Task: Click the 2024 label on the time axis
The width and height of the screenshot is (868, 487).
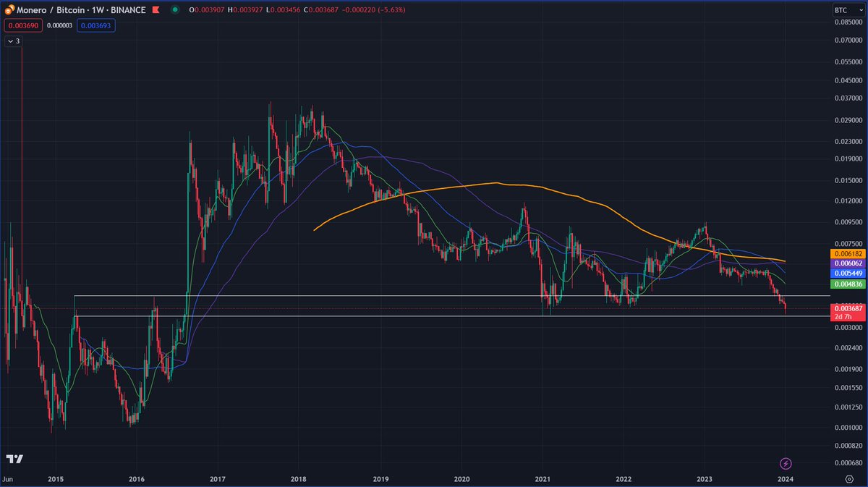Action: click(x=786, y=479)
